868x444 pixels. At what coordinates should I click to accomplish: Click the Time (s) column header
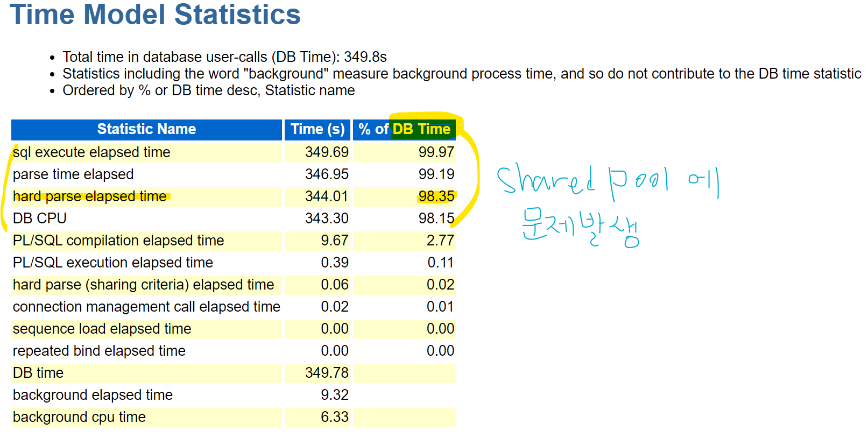[317, 130]
